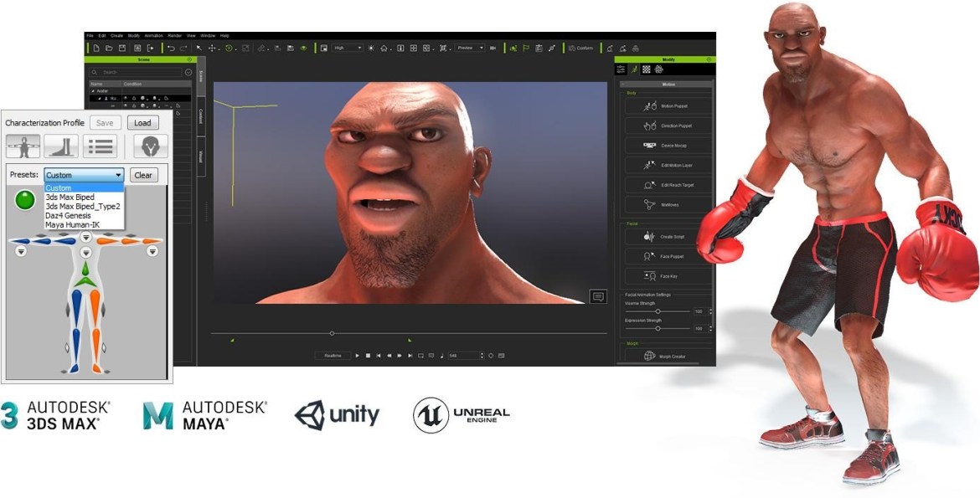Select the head mapping icon in Characterization
Viewport: 980px width, 498px height.
click(151, 146)
